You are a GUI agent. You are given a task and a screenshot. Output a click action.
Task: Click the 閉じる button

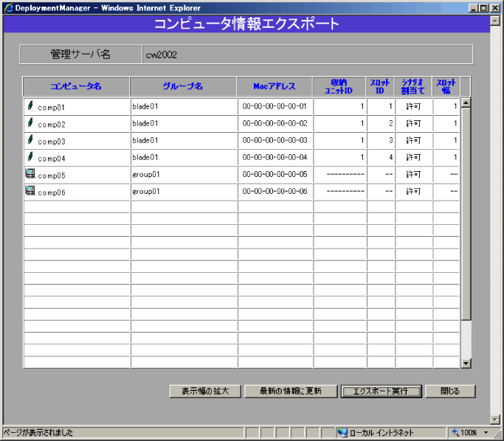[450, 391]
